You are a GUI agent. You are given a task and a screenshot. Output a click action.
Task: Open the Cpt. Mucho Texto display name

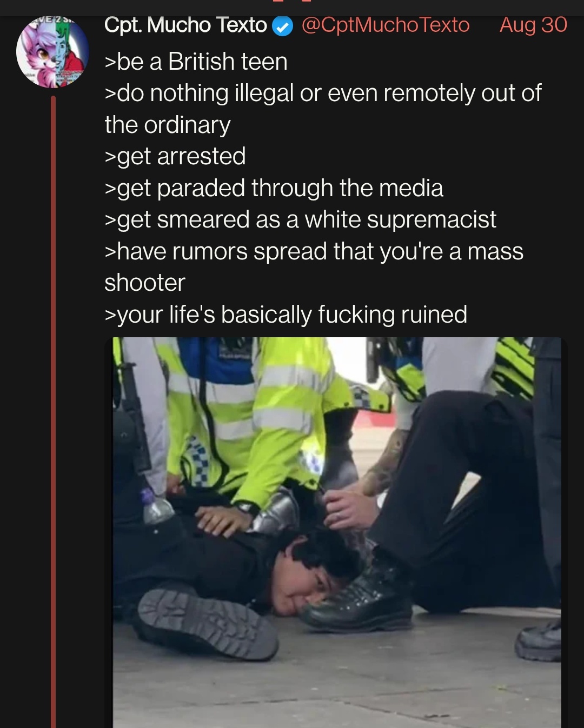pos(185,25)
